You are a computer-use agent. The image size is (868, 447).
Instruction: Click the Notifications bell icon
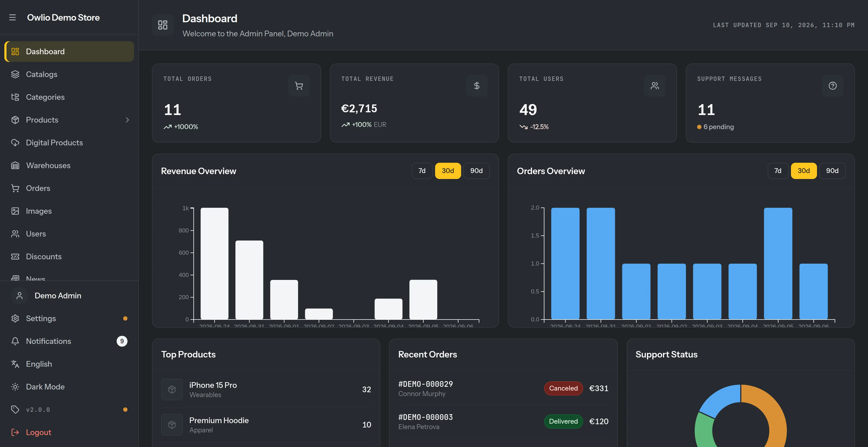tap(15, 341)
